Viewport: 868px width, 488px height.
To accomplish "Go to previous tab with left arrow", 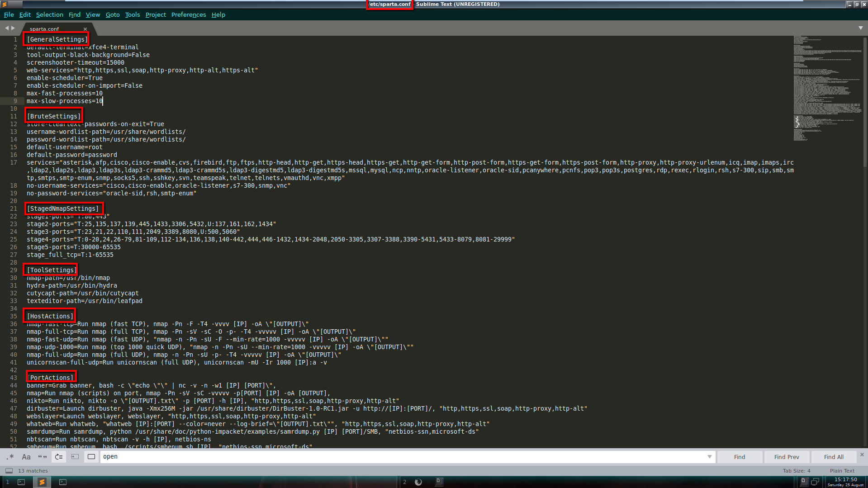I will [x=7, y=28].
